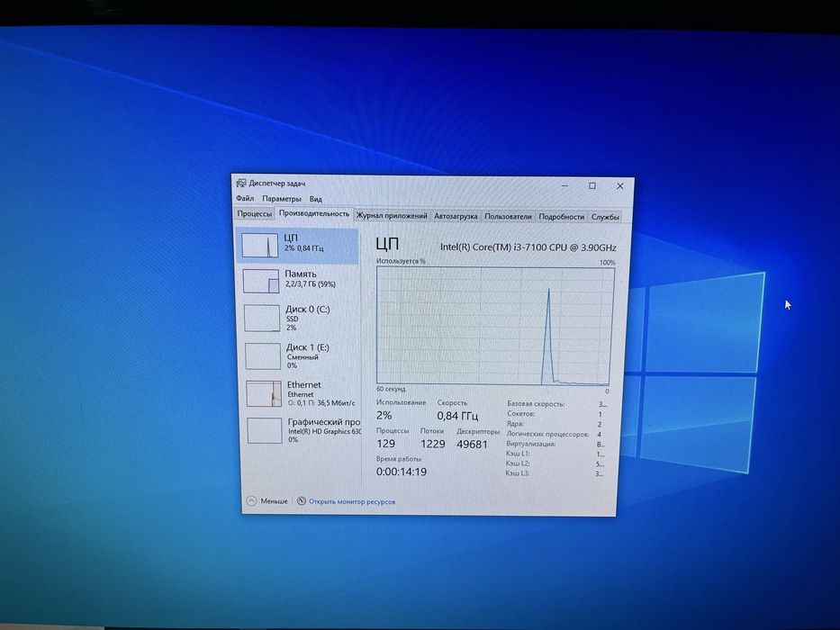840x630 pixels.
Task: Minimize the Диспетчер задач window
Action: [x=565, y=185]
